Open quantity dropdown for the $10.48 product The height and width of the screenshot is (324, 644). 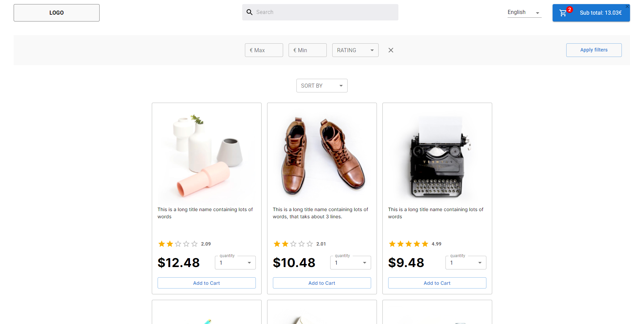pos(350,263)
